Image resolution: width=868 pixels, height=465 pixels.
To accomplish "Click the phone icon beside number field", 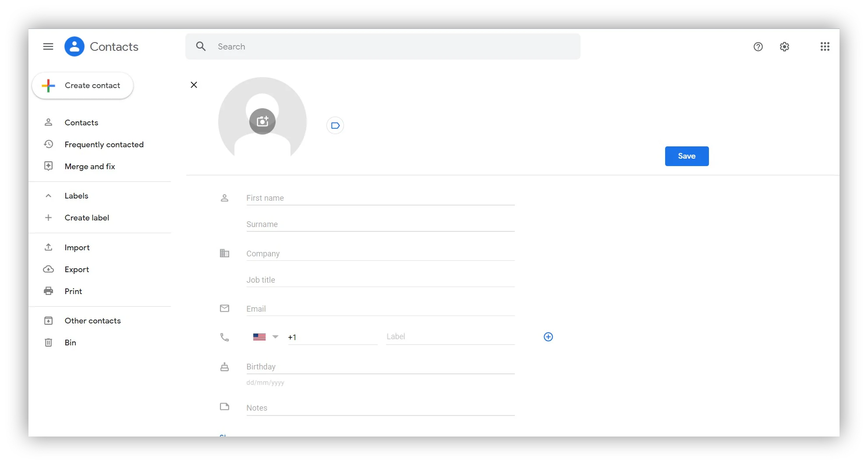I will (x=224, y=337).
